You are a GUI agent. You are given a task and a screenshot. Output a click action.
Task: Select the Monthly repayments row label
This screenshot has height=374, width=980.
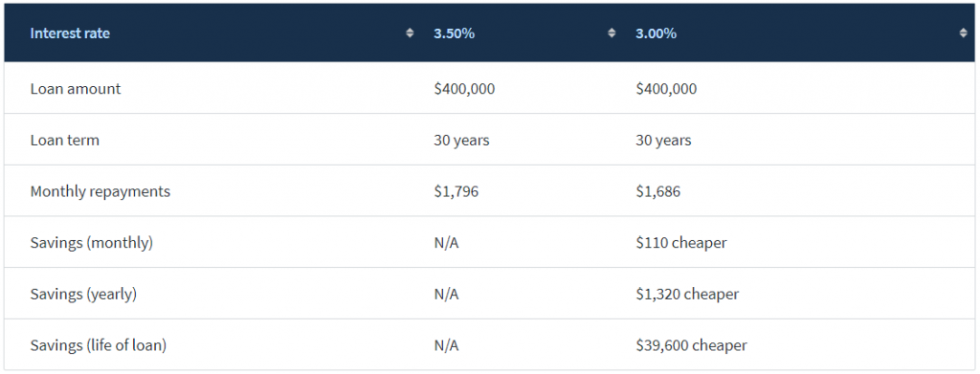click(x=100, y=191)
